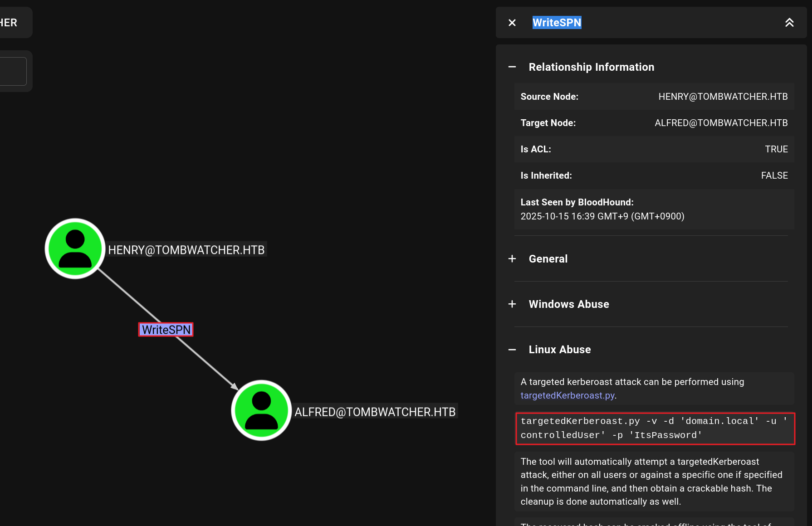Image resolution: width=812 pixels, height=526 pixels.
Task: Click the WriteSPN panel title
Action: click(x=557, y=23)
